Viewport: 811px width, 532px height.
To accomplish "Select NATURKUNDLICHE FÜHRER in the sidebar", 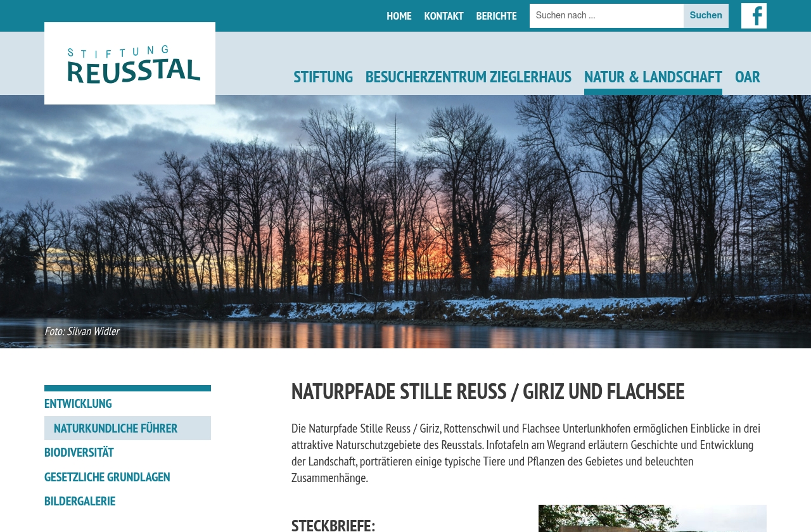I will pyautogui.click(x=115, y=428).
